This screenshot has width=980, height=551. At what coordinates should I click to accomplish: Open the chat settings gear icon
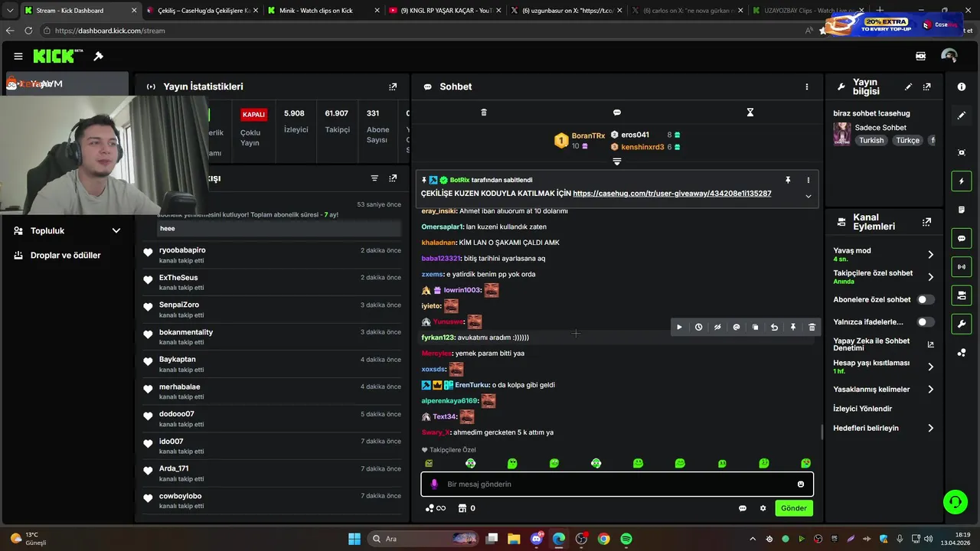click(763, 508)
